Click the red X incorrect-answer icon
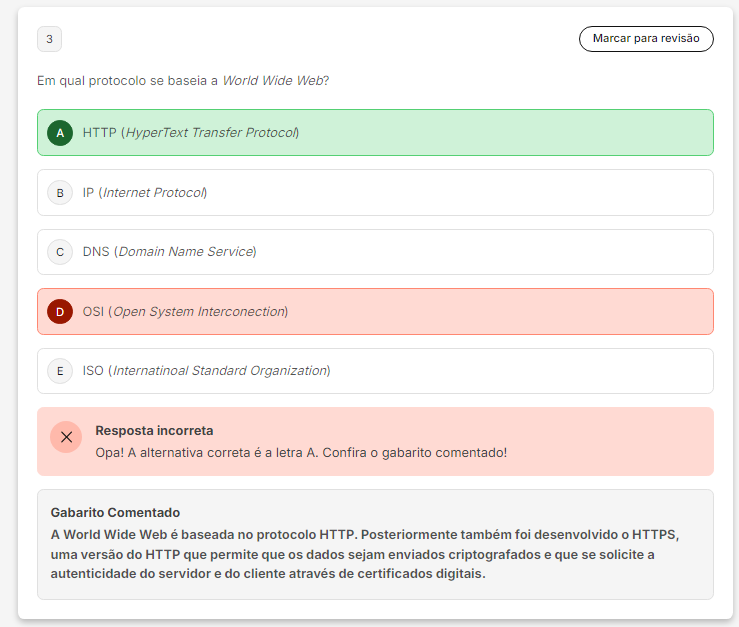Image resolution: width=739 pixels, height=627 pixels. 66,437
